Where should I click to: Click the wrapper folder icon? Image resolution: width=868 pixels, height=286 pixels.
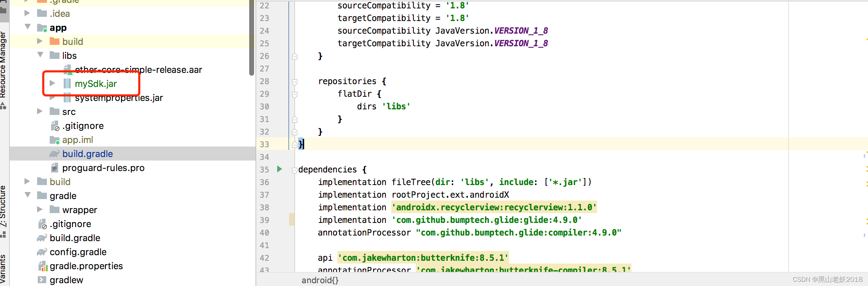pos(55,210)
